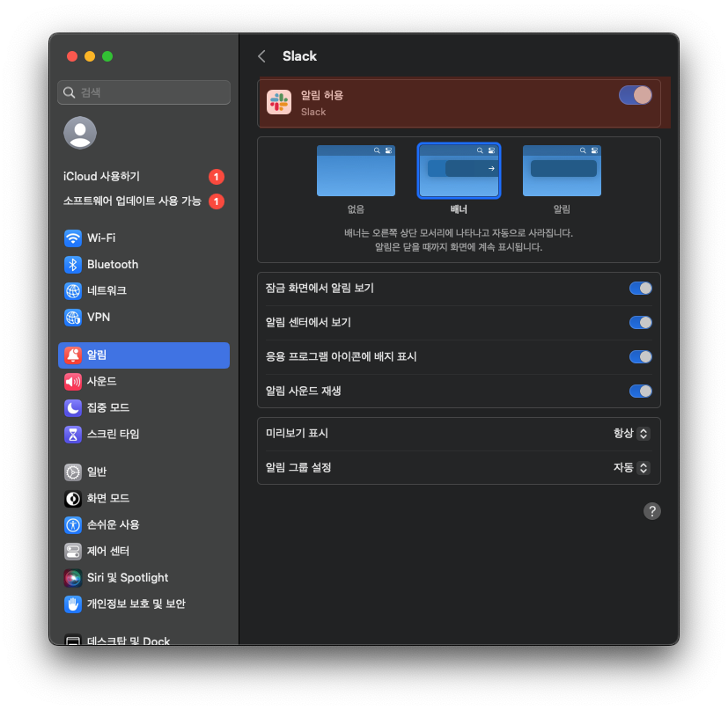Click the 알림 허용 label

tap(322, 96)
